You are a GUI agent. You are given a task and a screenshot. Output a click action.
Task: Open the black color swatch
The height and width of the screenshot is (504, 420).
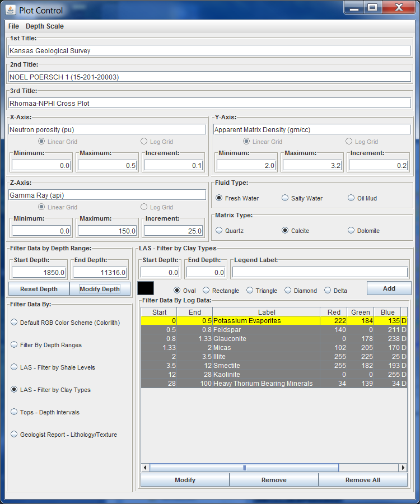(x=146, y=288)
